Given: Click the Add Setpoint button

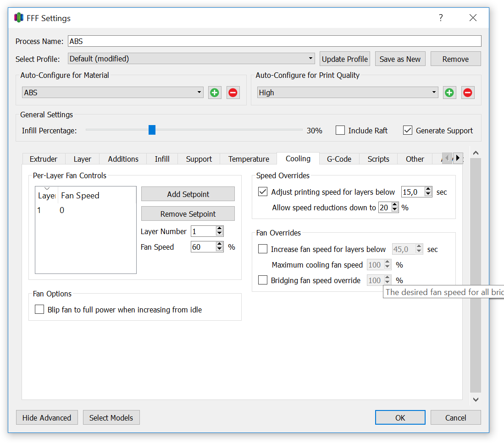Looking at the screenshot, I should click(188, 194).
